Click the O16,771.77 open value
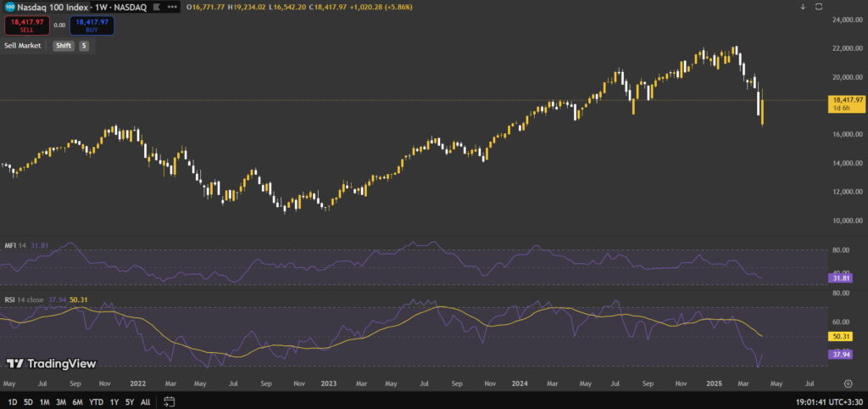The image size is (868, 409). [x=205, y=7]
